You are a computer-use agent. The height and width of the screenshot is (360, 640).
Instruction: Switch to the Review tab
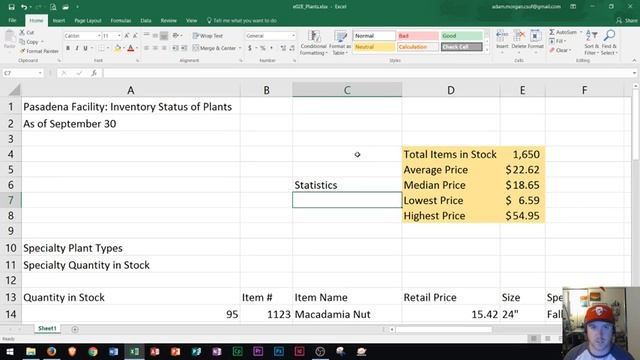point(169,20)
